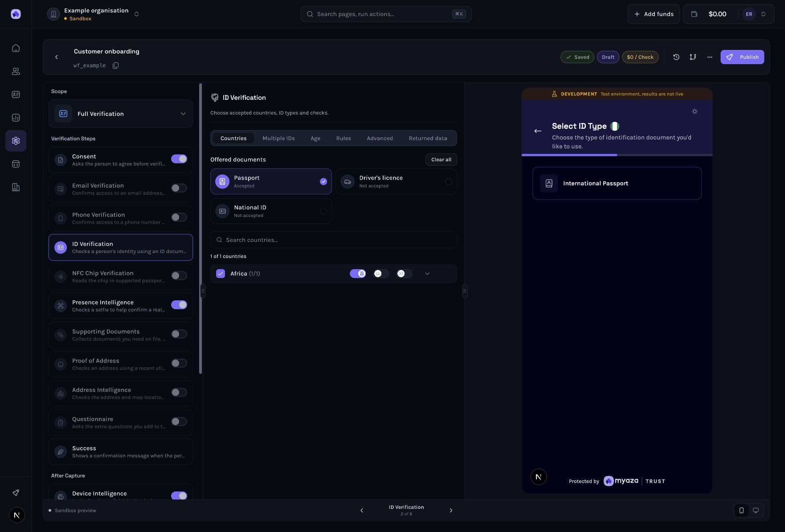Screen dimensions: 785x532
Task: Select International Passport in preview
Action: point(617,183)
